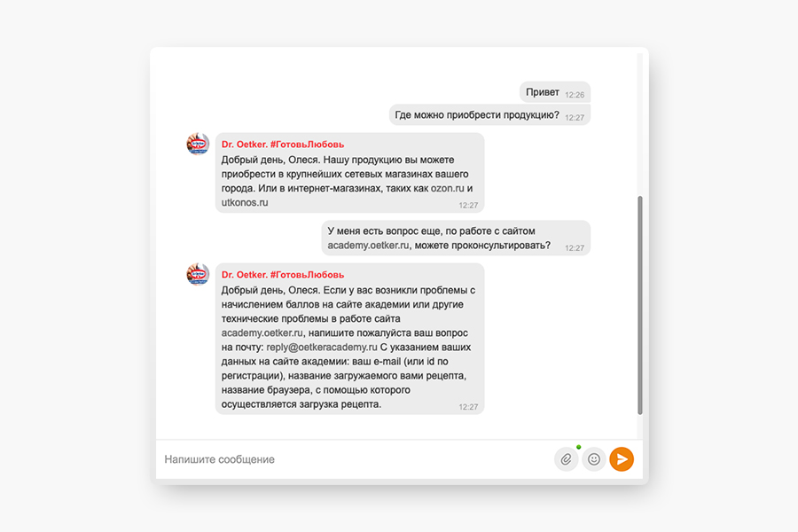
Task: Open academy.oetker.ru link in Dr. Oetker's reply
Action: (x=262, y=333)
